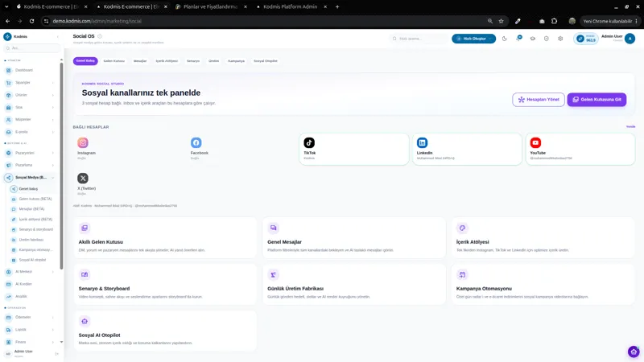The image size is (644, 362).
Task: Click the Pazaryerleri icon in sidebar
Action: 8,153
